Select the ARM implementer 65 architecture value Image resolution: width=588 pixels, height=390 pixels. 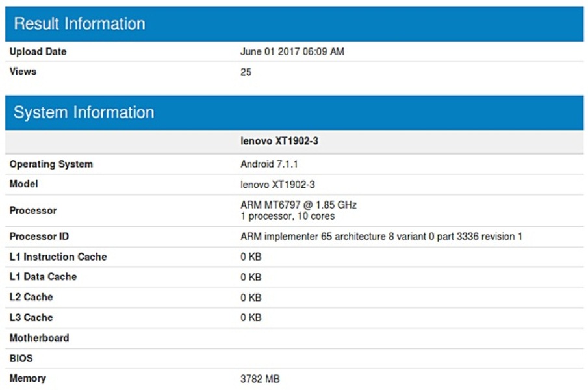381,236
